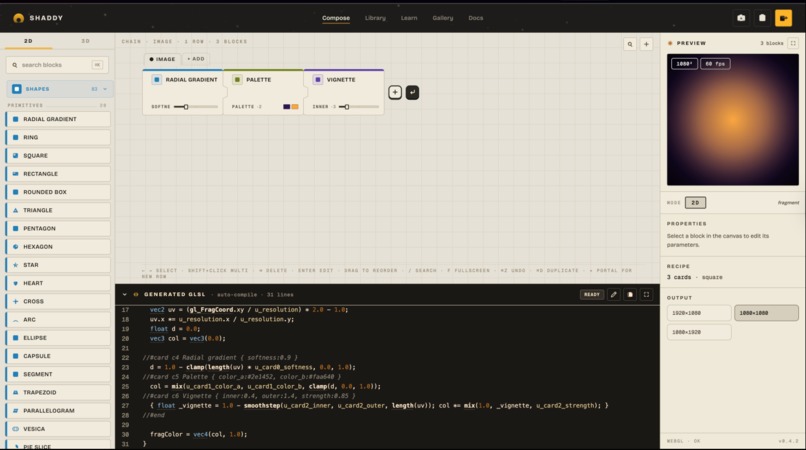
Task: Select the Segment block
Action: point(58,374)
